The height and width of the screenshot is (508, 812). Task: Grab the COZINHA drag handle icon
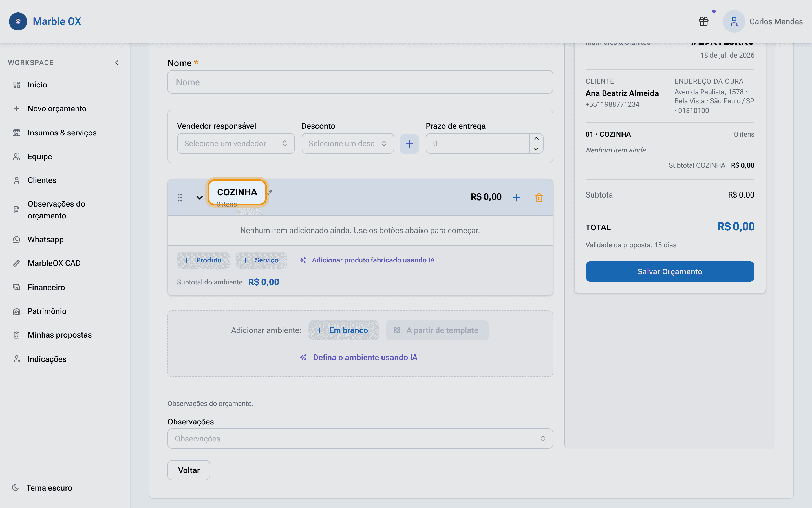[x=180, y=197]
